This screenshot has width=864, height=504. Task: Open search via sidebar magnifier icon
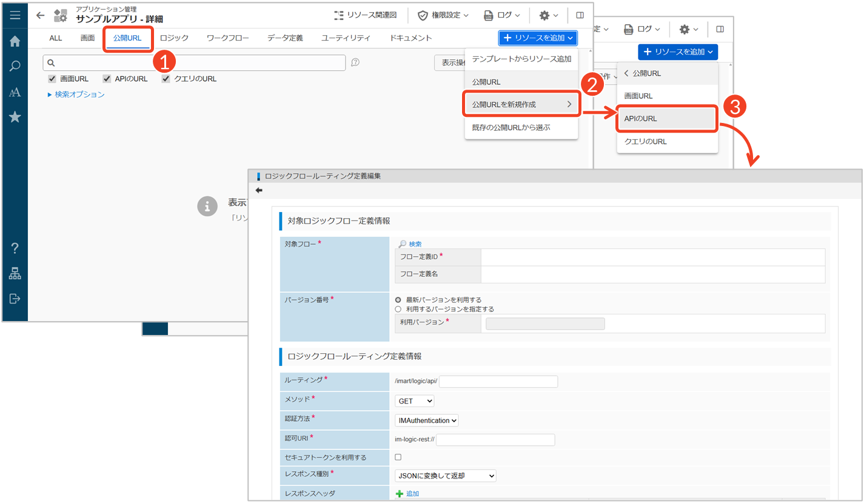[15, 67]
